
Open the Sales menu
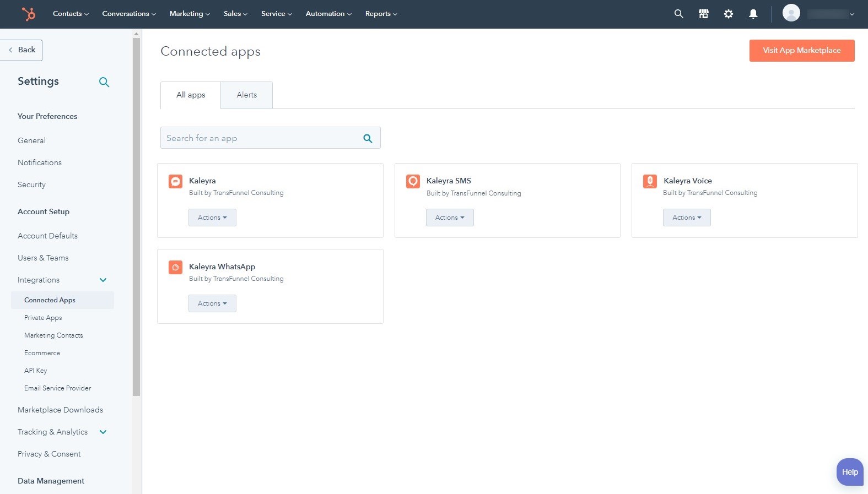click(235, 14)
